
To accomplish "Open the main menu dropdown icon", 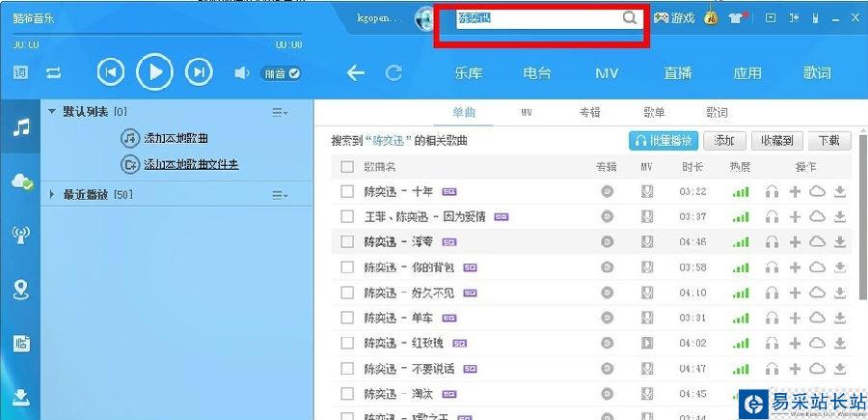I will pos(770,17).
